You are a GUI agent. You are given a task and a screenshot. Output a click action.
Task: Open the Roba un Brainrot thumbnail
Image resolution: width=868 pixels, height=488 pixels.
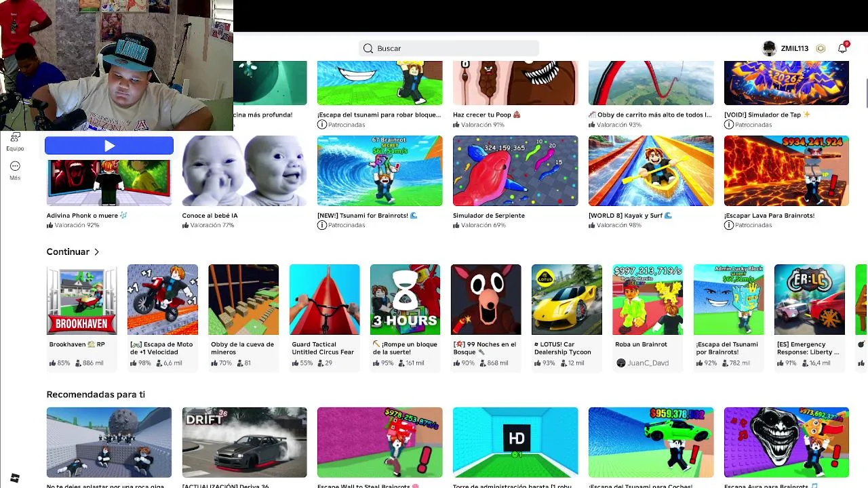point(648,300)
